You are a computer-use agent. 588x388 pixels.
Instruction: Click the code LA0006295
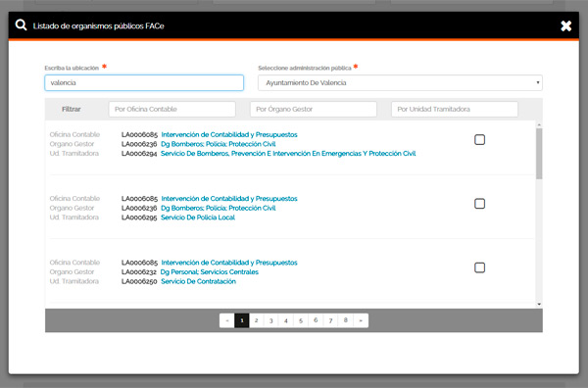(139, 218)
